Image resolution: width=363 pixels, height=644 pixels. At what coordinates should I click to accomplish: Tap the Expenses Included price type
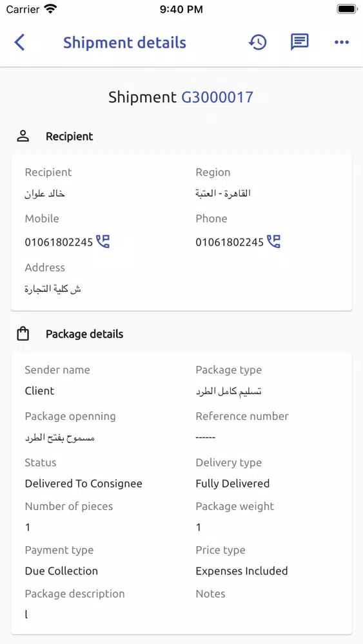pos(242,571)
